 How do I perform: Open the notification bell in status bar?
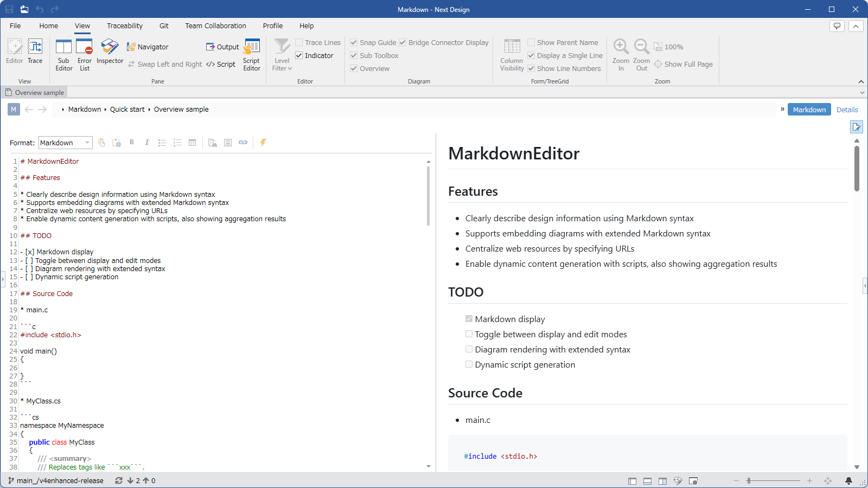(x=848, y=481)
